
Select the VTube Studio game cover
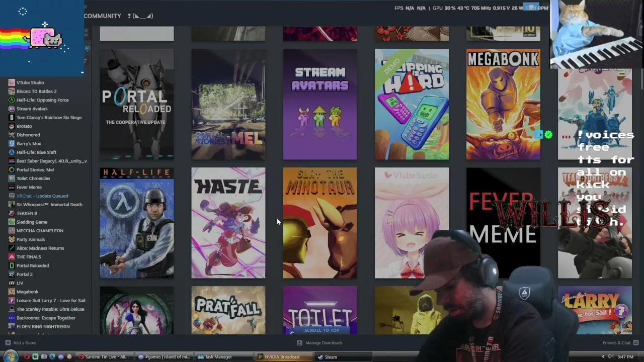click(412, 223)
